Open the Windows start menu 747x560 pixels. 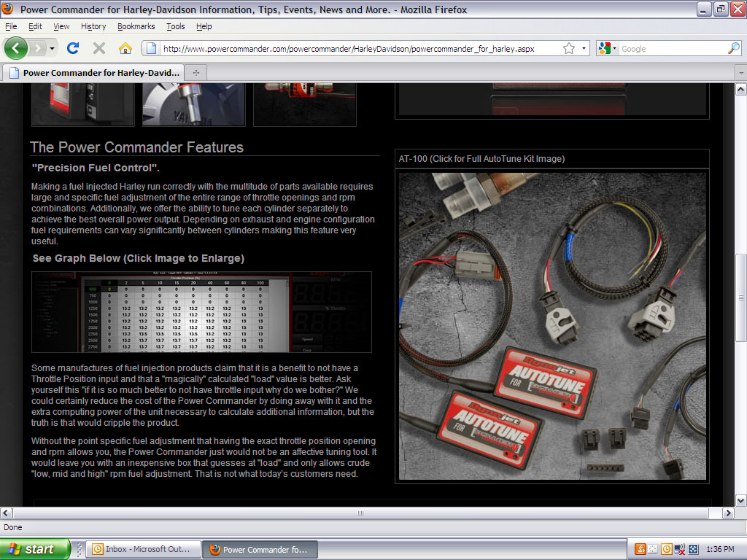point(35,549)
